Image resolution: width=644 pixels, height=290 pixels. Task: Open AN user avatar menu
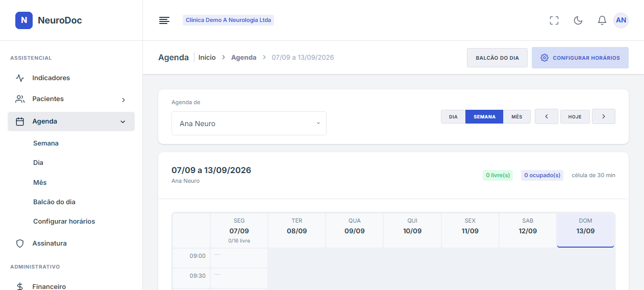point(621,20)
